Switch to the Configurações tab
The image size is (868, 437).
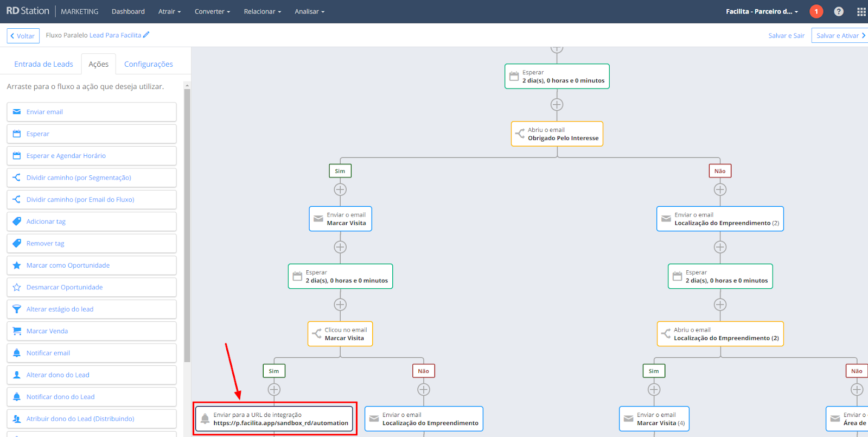[x=148, y=64]
